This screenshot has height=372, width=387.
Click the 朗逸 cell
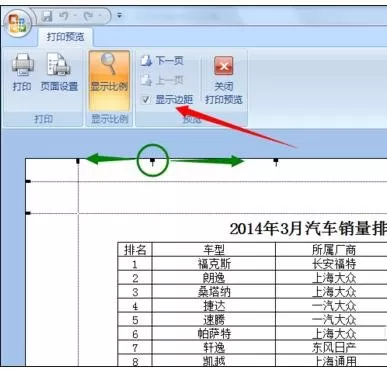[x=214, y=278]
